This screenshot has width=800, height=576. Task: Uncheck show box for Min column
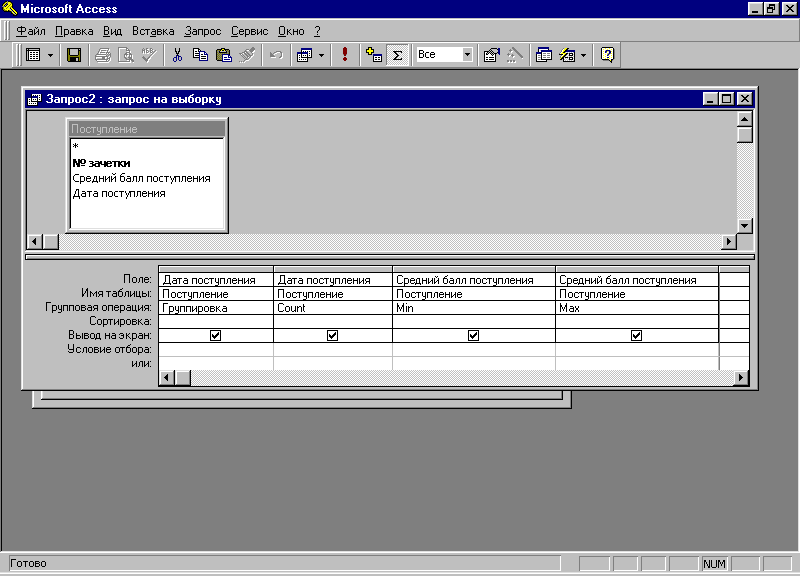point(473,335)
